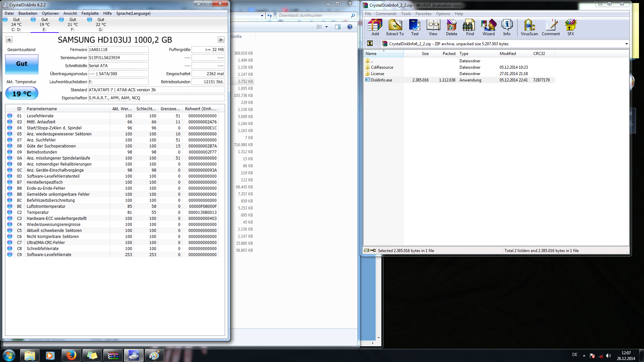Screen dimensions: 644x362
Task: Switch to previous disk arrow
Action: (9, 40)
